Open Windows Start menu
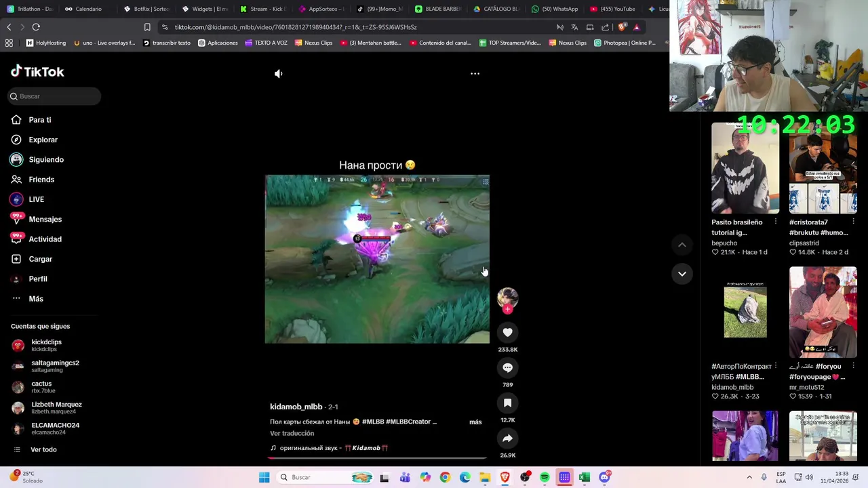The image size is (868, 488). [x=264, y=477]
